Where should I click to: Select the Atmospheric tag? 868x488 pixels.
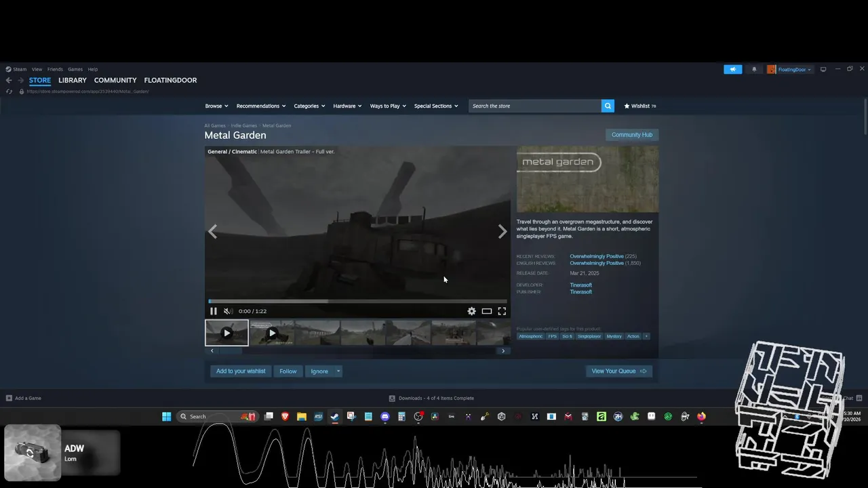tap(531, 336)
